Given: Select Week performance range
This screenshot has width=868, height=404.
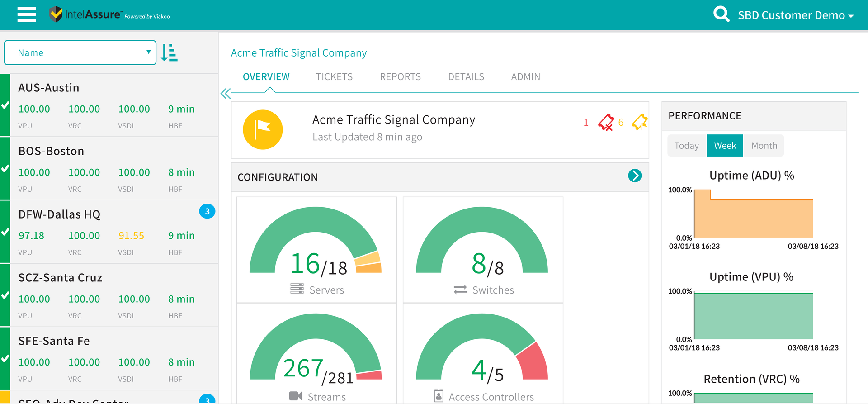Looking at the screenshot, I should click(x=725, y=146).
